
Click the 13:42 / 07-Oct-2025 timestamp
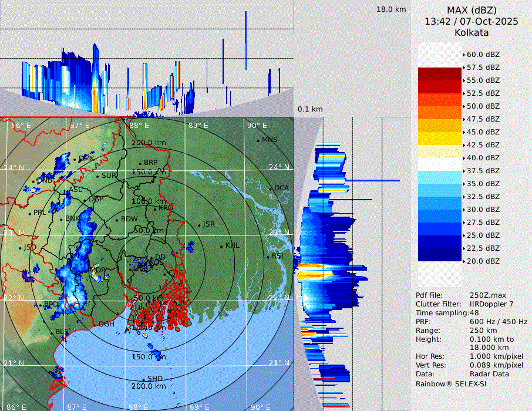[472, 21]
